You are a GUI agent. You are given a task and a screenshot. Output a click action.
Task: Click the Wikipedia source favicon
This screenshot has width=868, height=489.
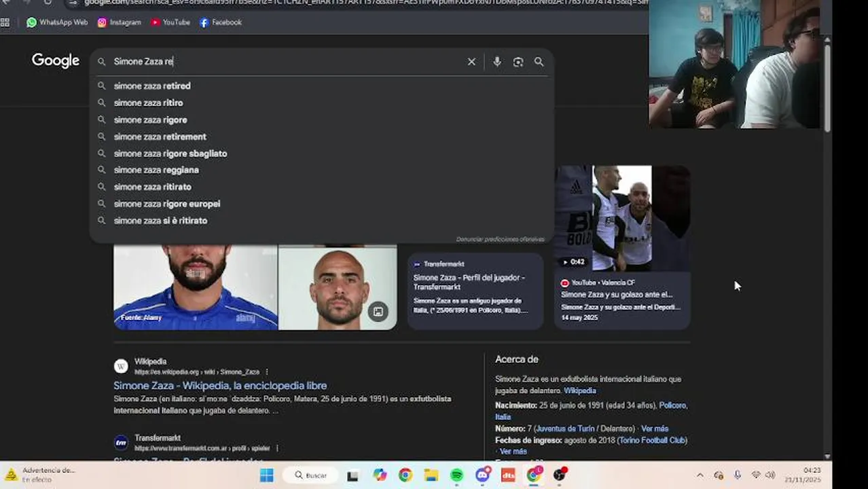[121, 367]
